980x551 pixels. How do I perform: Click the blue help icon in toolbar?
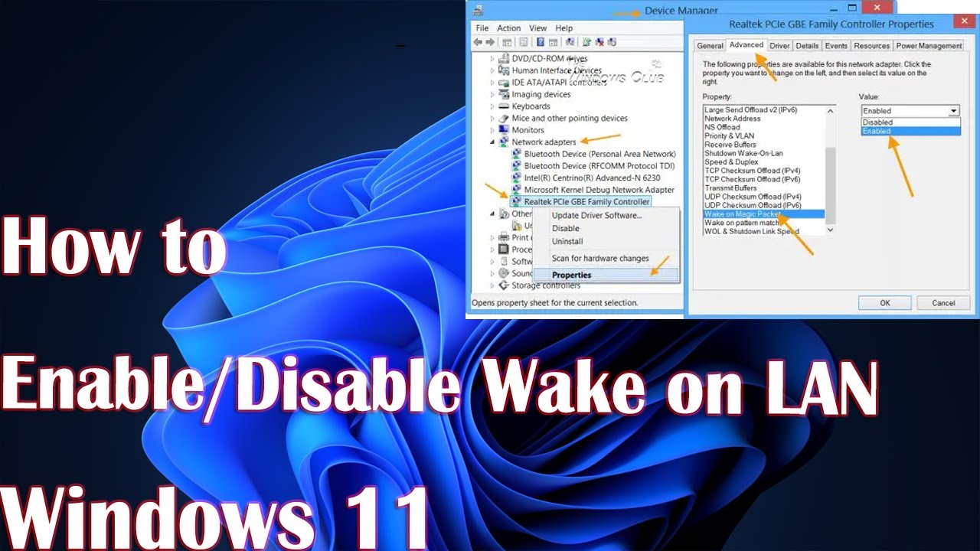pyautogui.click(x=541, y=43)
